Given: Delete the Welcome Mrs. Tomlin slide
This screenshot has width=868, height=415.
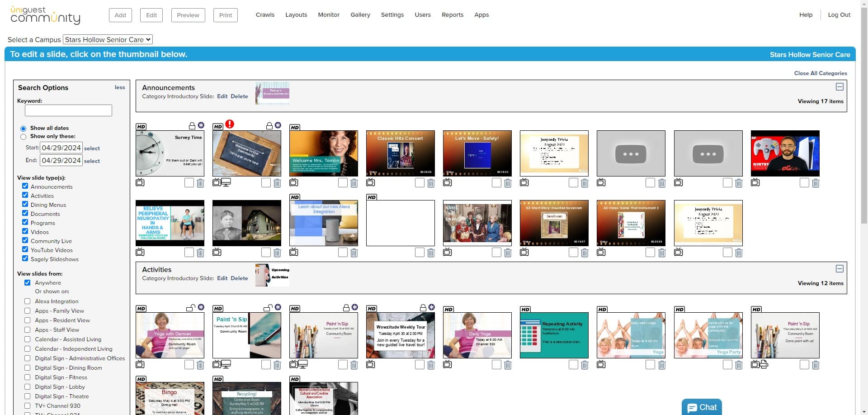Looking at the screenshot, I should click(354, 183).
